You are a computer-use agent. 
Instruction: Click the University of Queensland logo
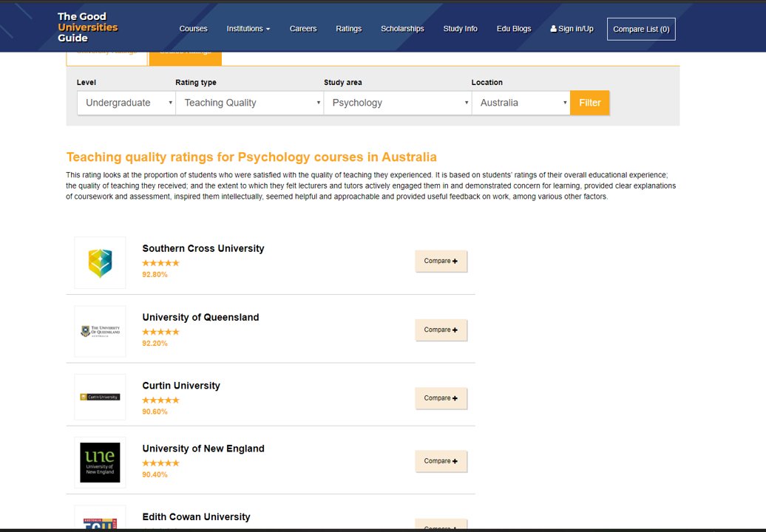(x=100, y=332)
